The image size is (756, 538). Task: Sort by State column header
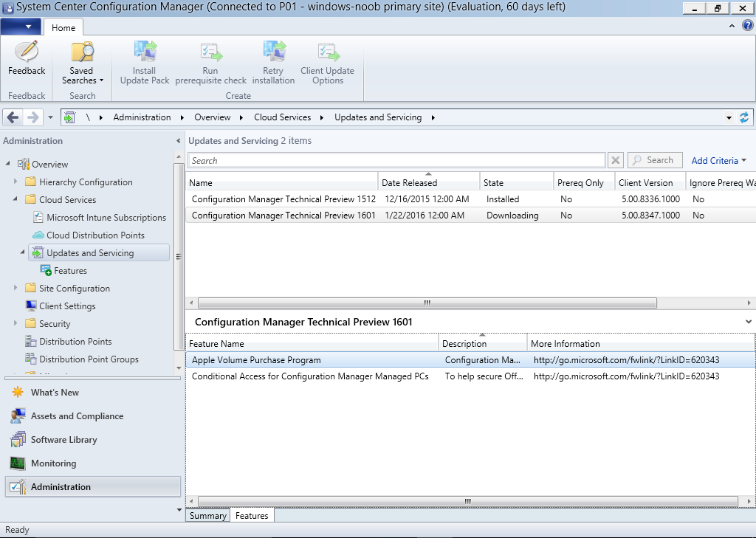(516, 183)
